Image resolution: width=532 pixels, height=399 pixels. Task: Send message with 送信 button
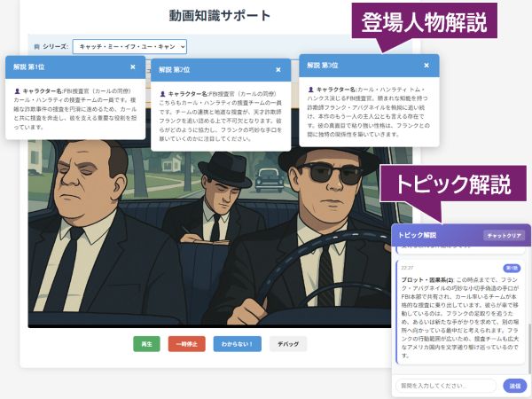(514, 386)
